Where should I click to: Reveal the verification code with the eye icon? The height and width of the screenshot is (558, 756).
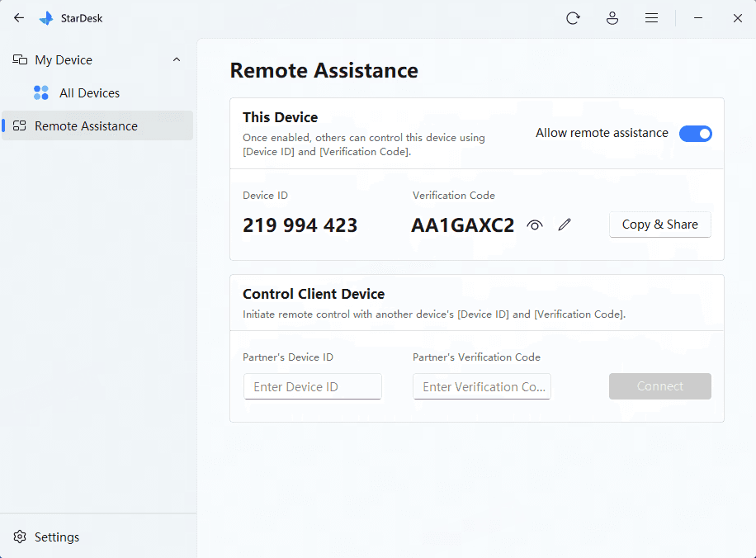(x=534, y=225)
